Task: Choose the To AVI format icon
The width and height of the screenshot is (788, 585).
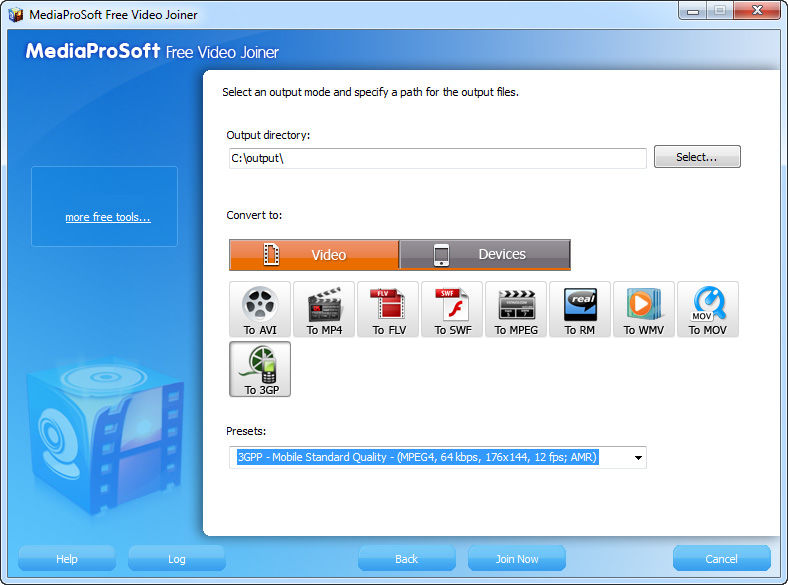Action: (260, 309)
